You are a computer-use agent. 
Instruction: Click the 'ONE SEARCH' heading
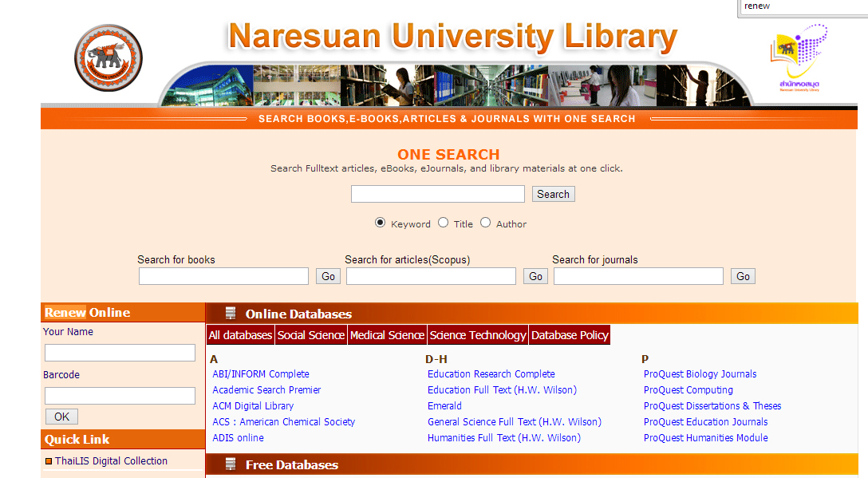pyautogui.click(x=448, y=154)
